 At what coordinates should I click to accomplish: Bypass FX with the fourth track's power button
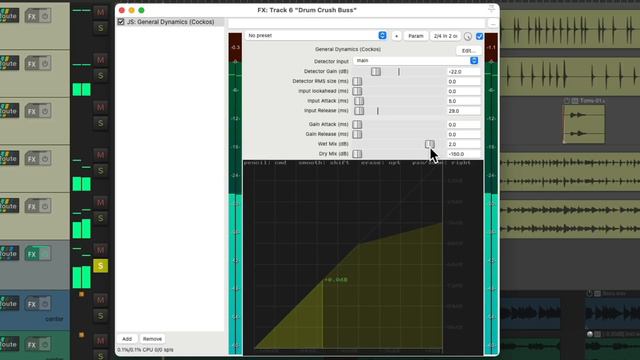pyautogui.click(x=45, y=159)
